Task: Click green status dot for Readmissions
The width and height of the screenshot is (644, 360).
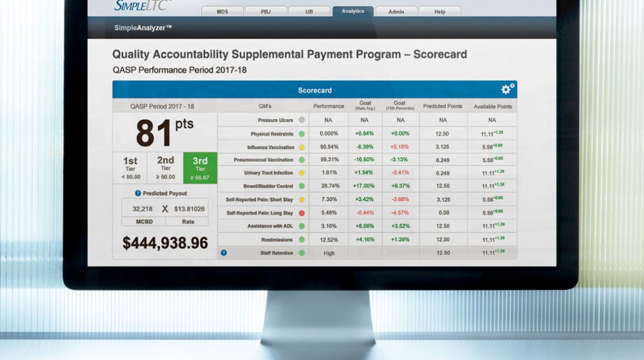Action: coord(302,239)
